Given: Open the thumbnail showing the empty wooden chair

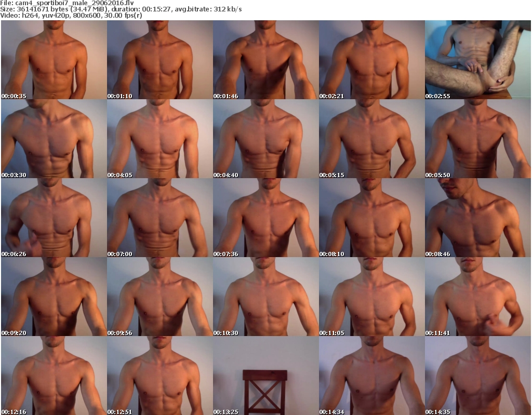Looking at the screenshot, I should (x=265, y=376).
